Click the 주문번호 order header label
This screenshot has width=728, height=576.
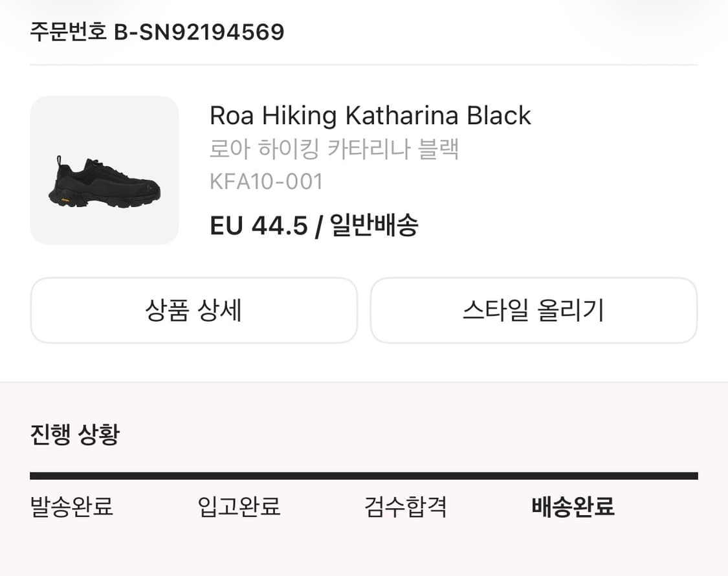pos(67,31)
